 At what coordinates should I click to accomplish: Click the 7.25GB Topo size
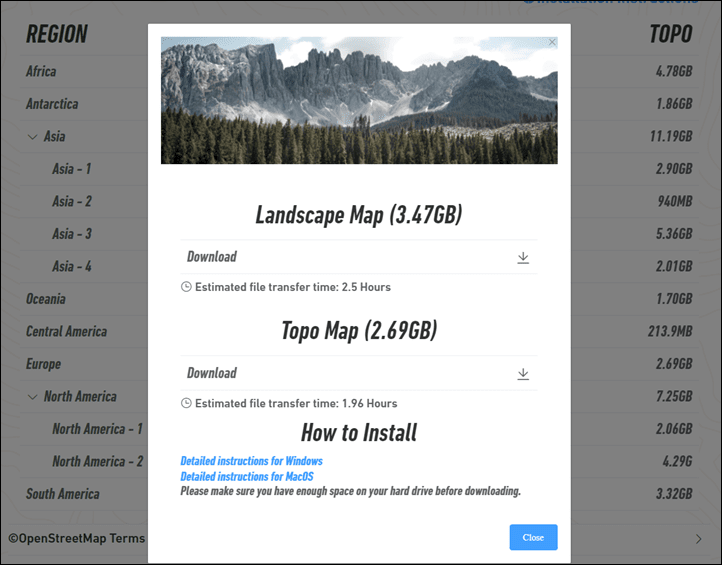pyautogui.click(x=674, y=396)
